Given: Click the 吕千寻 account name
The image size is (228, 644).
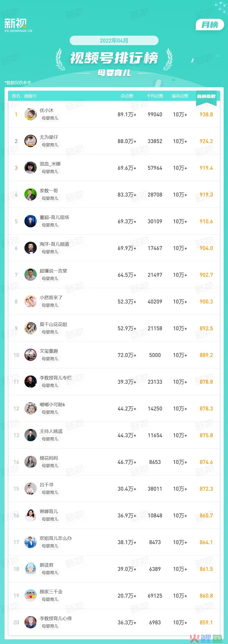Looking at the screenshot, I should point(47,485).
